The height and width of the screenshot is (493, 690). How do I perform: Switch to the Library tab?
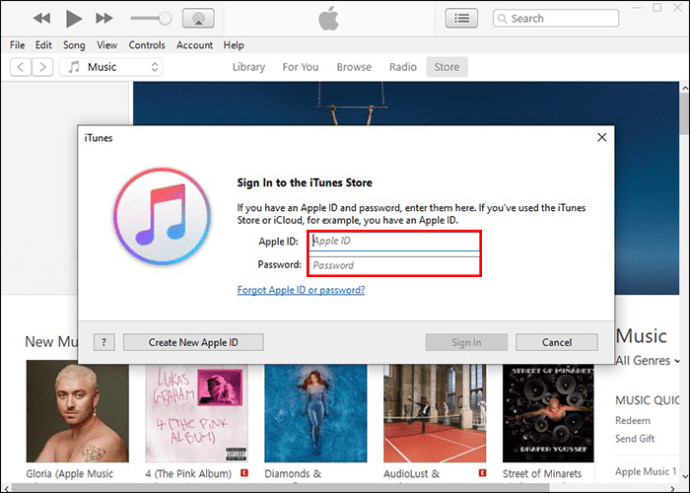point(249,67)
